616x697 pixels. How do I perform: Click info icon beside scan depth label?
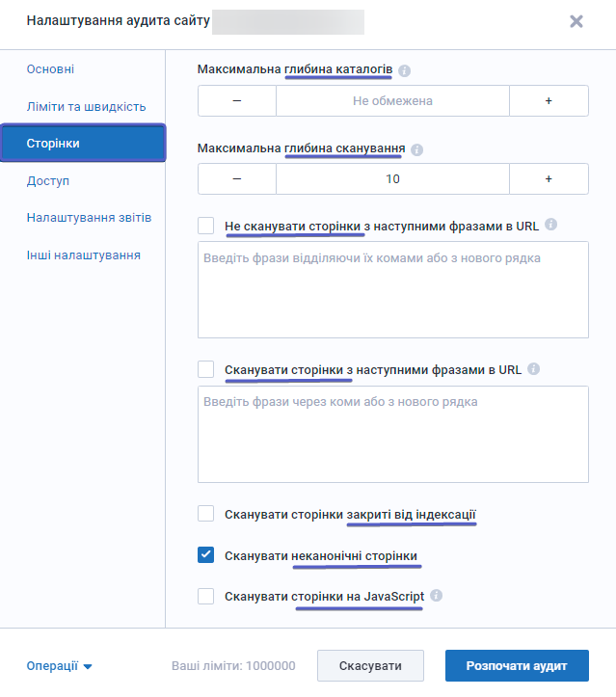pos(416,149)
